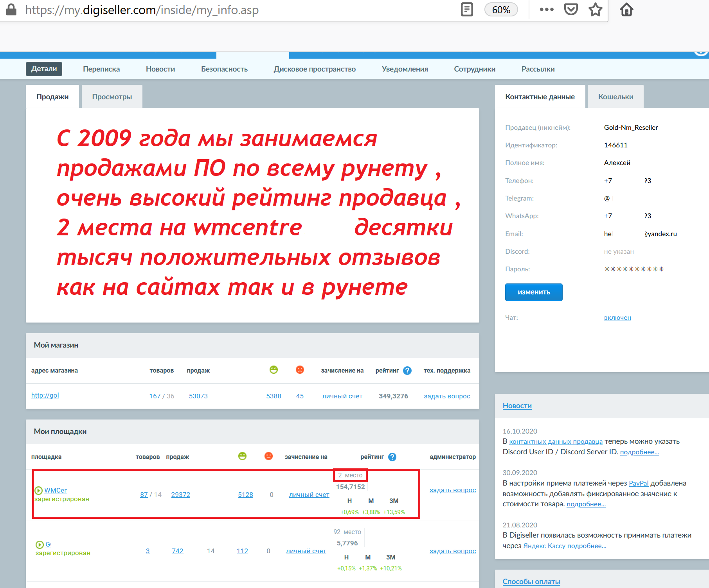Open sales count link 53073
This screenshot has height=588, width=709.
coord(198,396)
